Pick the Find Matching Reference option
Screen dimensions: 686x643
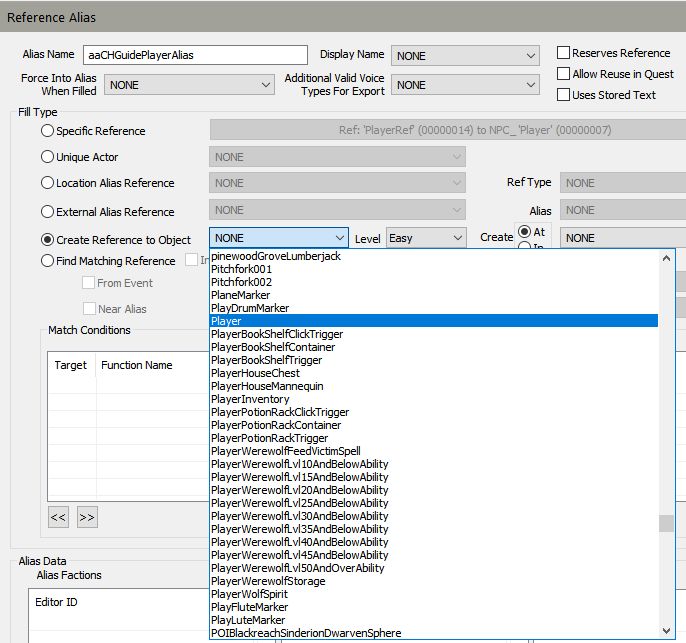(47, 261)
